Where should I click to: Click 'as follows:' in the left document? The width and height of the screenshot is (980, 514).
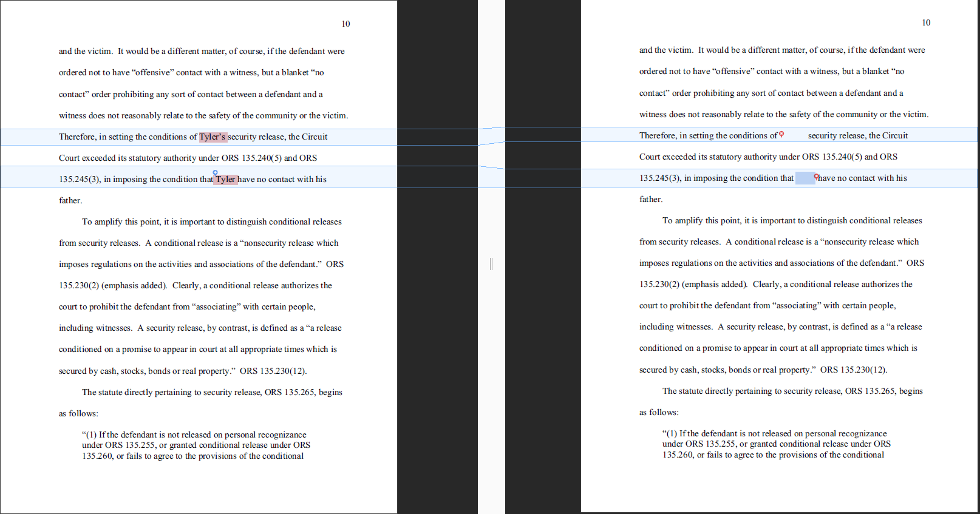click(x=78, y=414)
